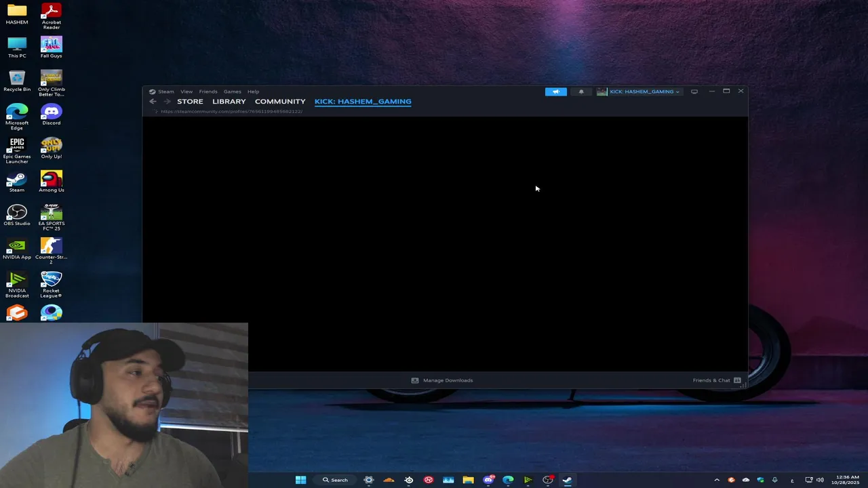Select the Rocket League desktop shortcut
The image size is (868, 488).
[51, 285]
